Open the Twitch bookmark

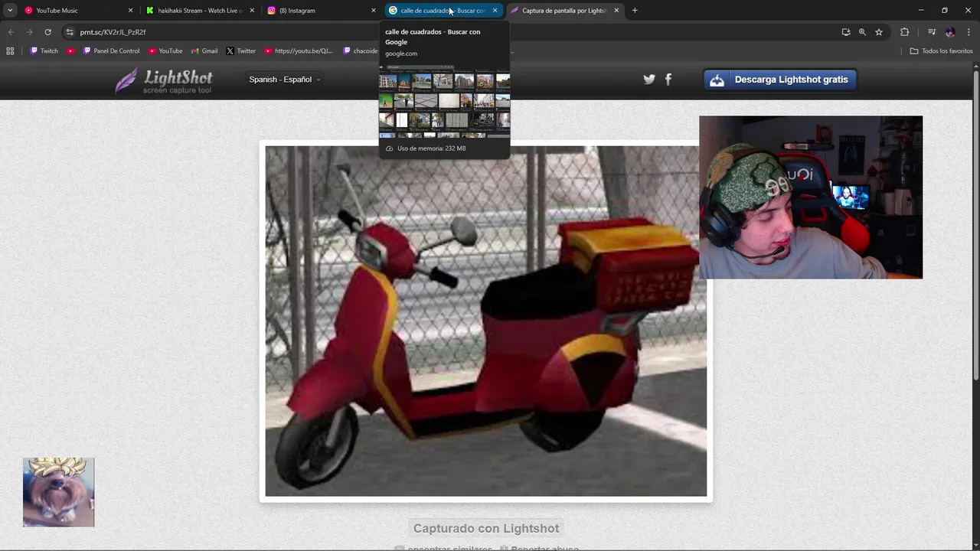tap(44, 51)
